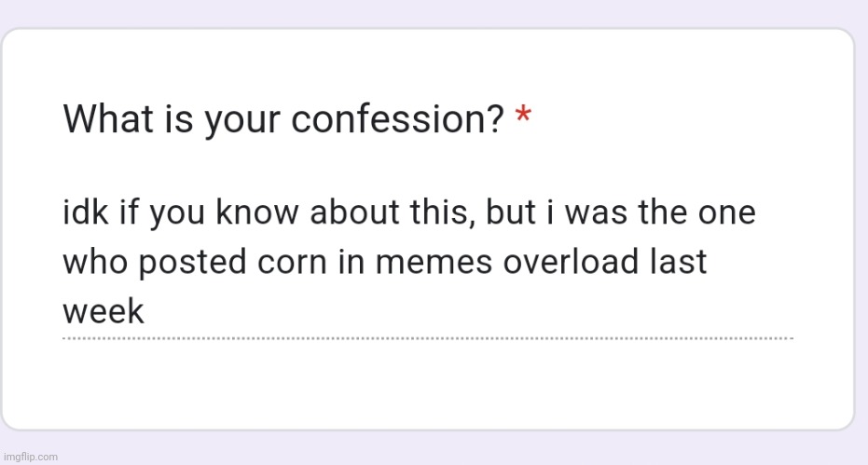Screen dimensions: 868x465
Task: Click the confession answer text field
Action: point(427,262)
